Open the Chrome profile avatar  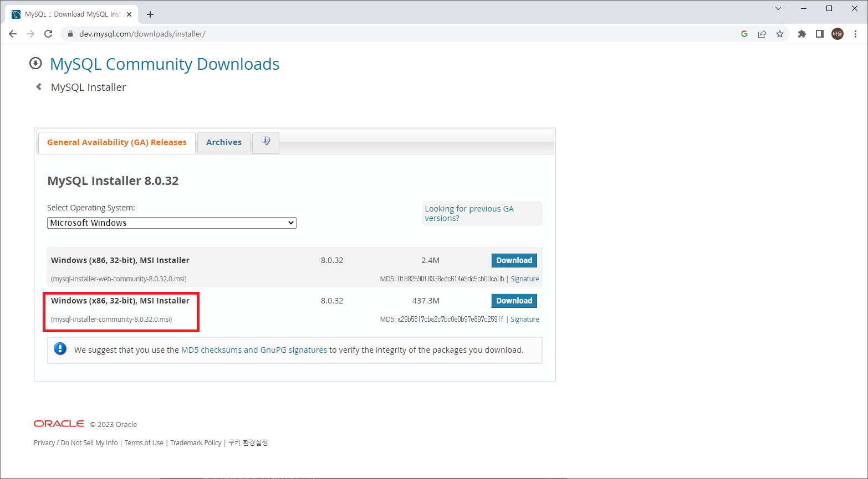coord(838,34)
